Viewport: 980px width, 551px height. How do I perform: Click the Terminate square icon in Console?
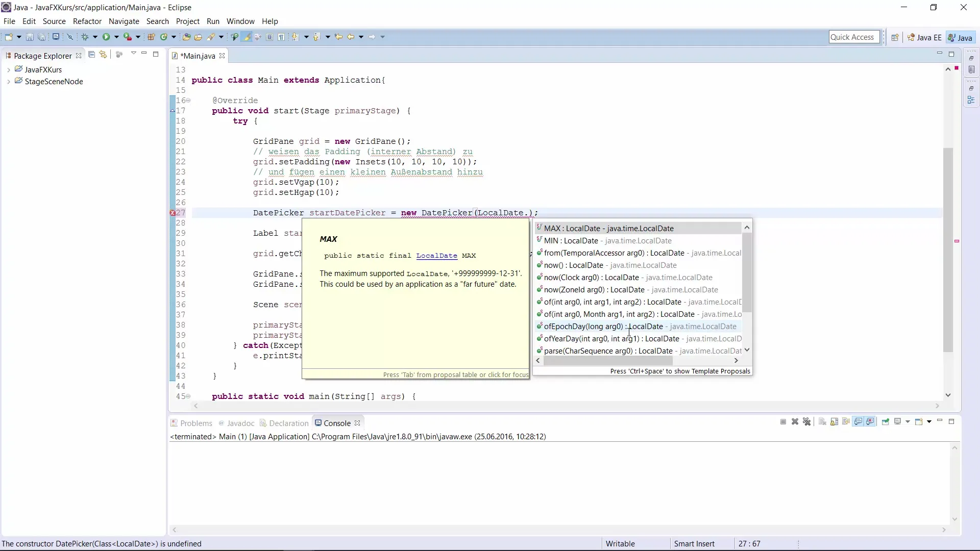point(783,421)
